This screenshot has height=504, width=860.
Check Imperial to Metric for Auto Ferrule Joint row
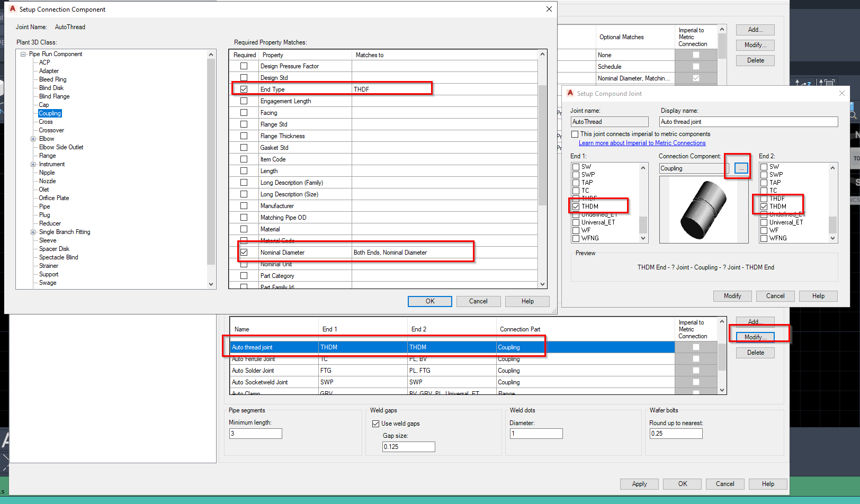tap(695, 359)
